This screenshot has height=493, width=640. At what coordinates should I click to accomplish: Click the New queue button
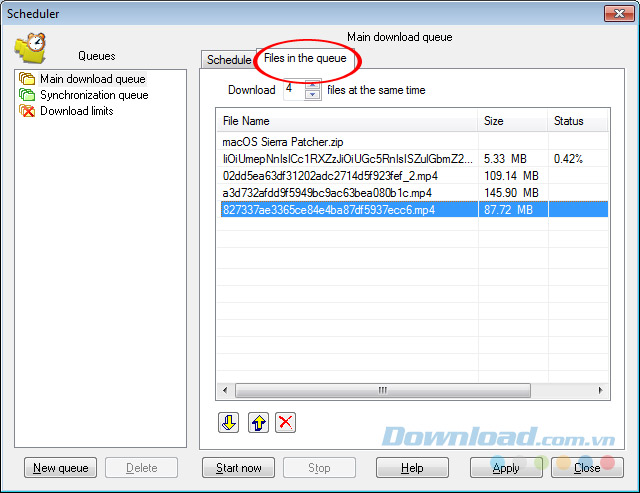[60, 468]
